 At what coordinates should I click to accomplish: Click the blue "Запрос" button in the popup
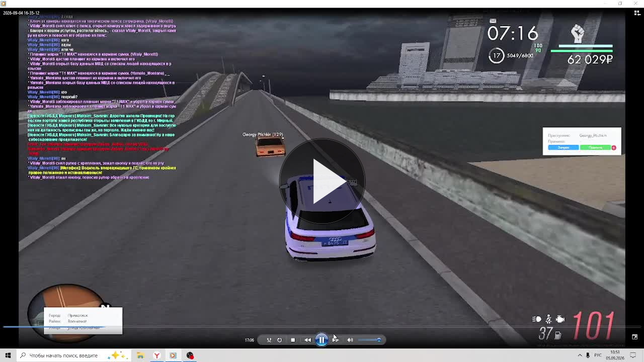563,147
